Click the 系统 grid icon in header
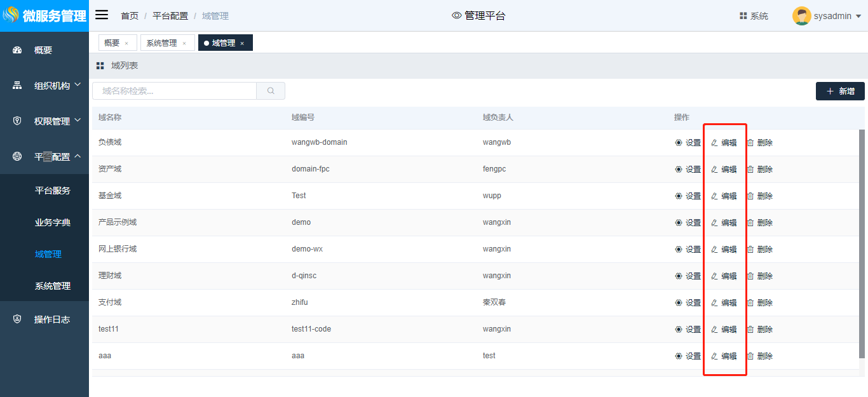Viewport: 868px width, 397px height. pos(743,16)
